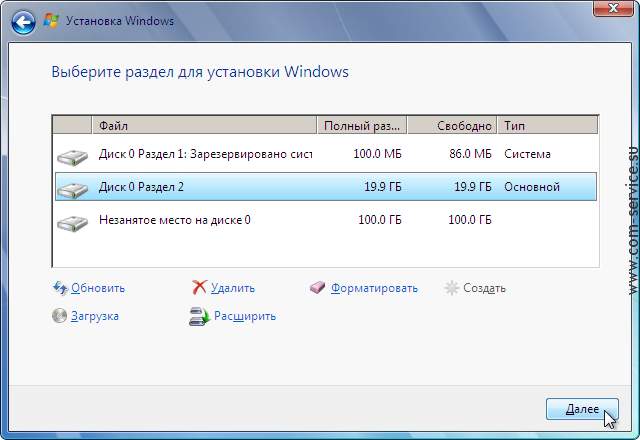Click drive icon for Незанятое место row

coord(72,223)
